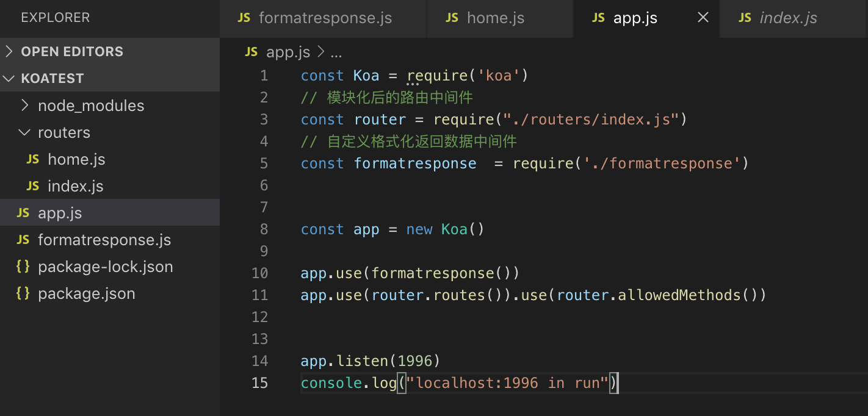Select app.js in the file explorer
The image size is (868, 416).
[60, 213]
